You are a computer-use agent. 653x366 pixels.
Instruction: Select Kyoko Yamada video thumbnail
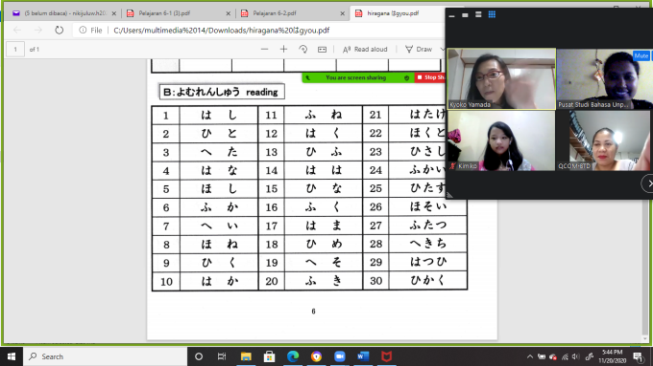501,79
